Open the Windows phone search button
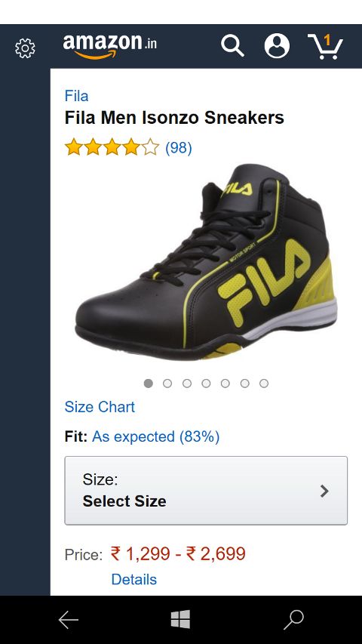362x644 pixels. [x=294, y=620]
